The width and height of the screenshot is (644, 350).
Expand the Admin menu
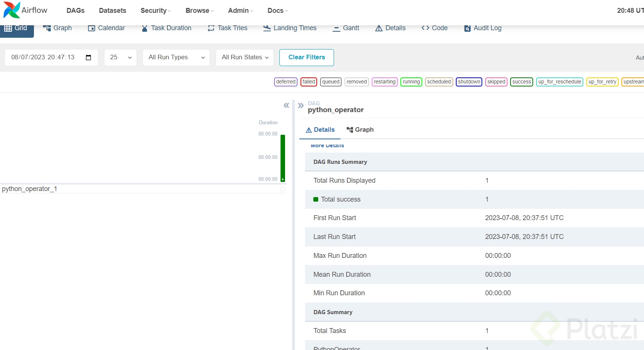coord(240,11)
